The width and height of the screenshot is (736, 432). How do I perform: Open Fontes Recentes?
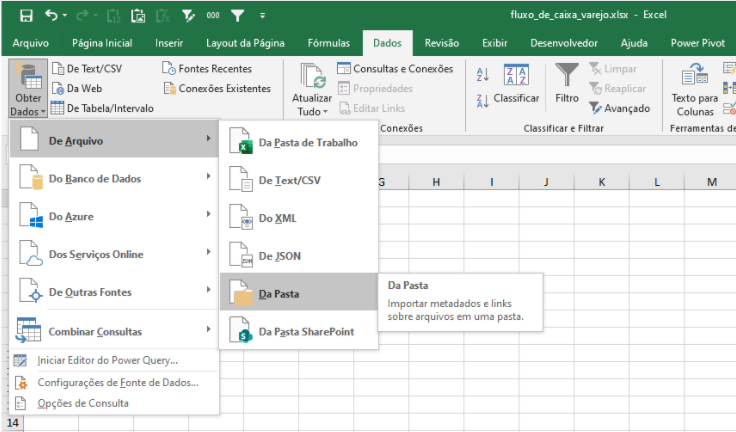[207, 69]
